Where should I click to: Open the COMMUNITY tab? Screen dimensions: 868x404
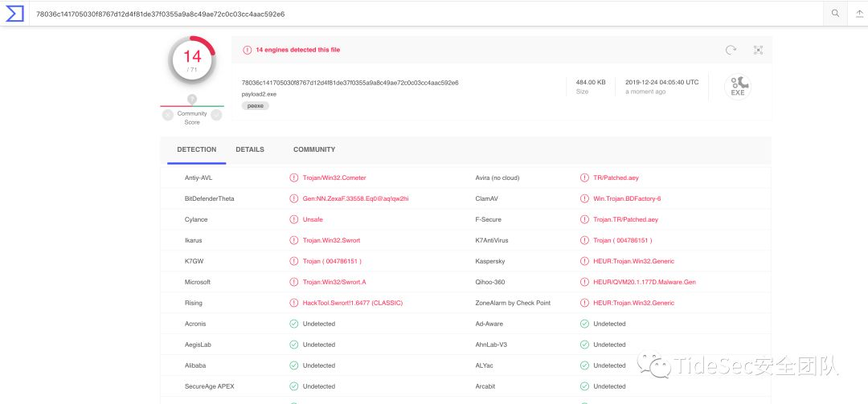pyautogui.click(x=314, y=149)
